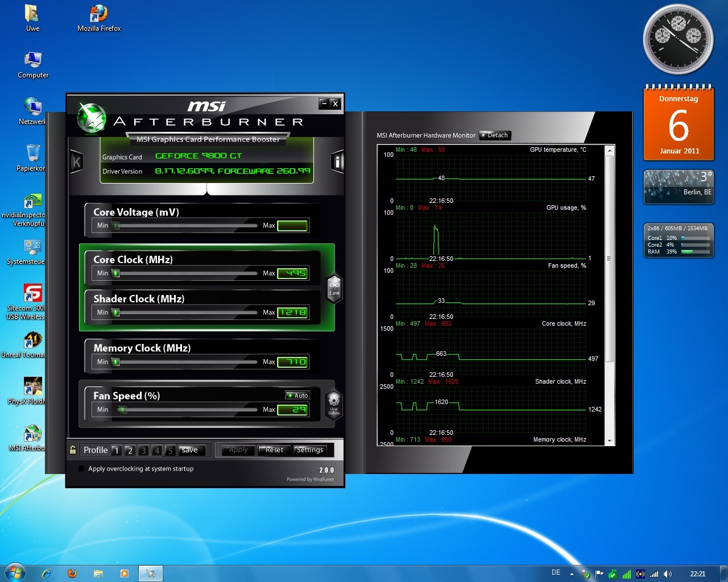The width and height of the screenshot is (728, 582).
Task: Open the Netzwerk desktop icon
Action: pyautogui.click(x=32, y=111)
